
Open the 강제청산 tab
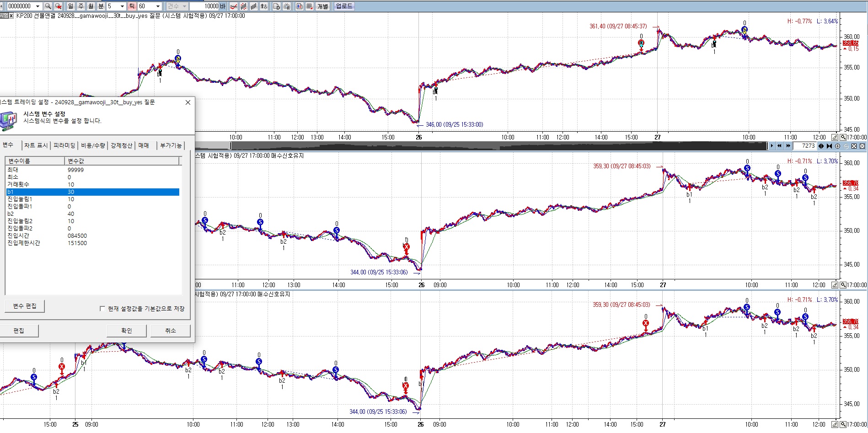(x=121, y=145)
